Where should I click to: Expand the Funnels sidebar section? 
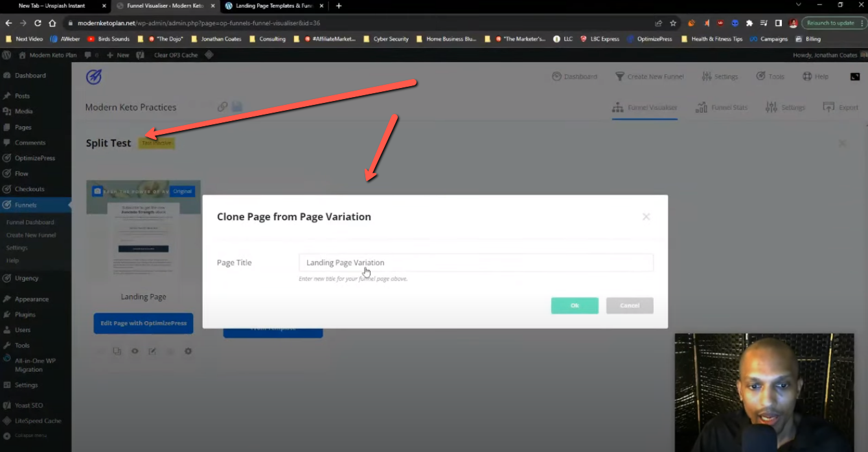pos(27,204)
